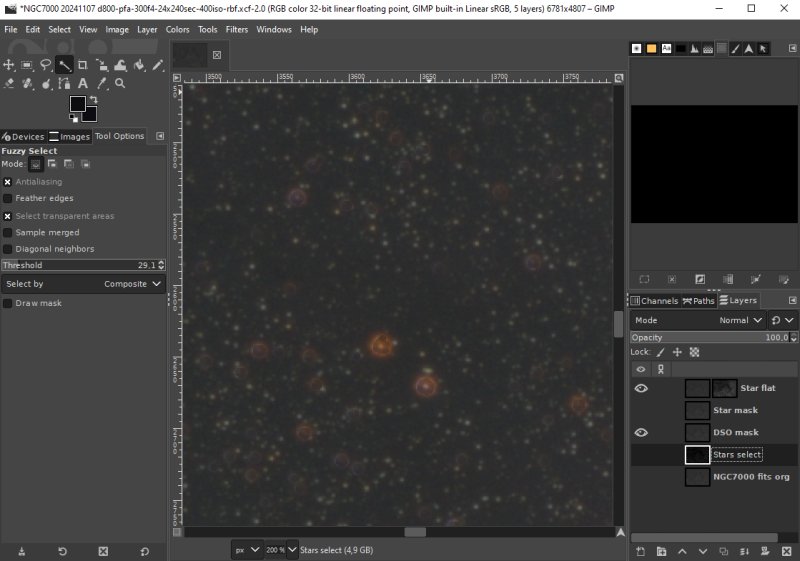
Task: Switch to the Channels tab
Action: [x=655, y=301]
